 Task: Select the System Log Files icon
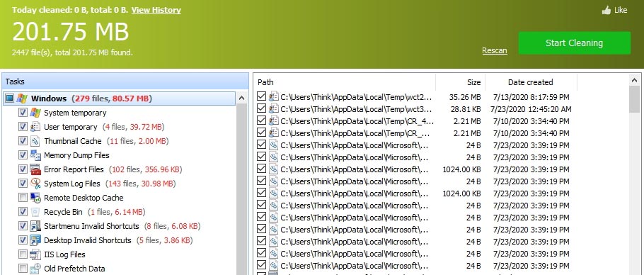(35, 184)
